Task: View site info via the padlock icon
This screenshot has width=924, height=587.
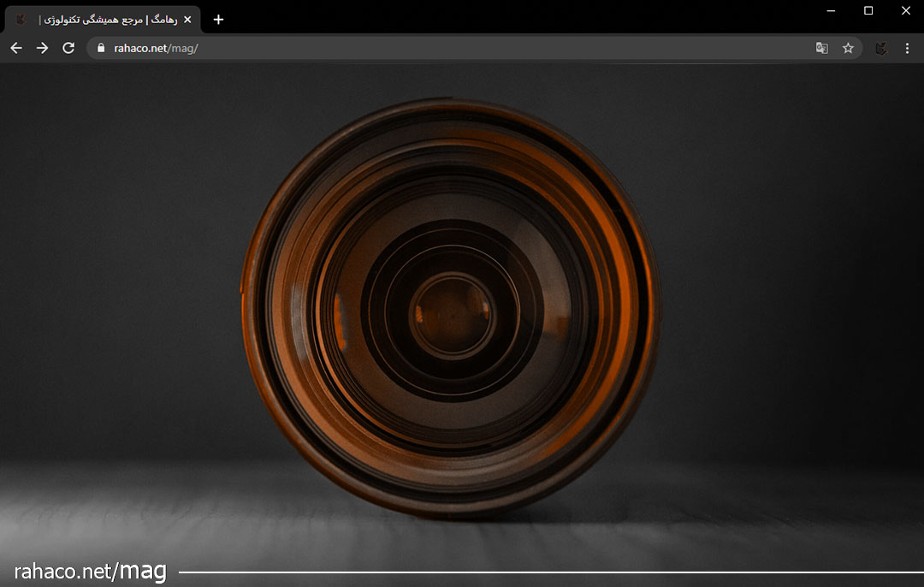Action: click(101, 49)
